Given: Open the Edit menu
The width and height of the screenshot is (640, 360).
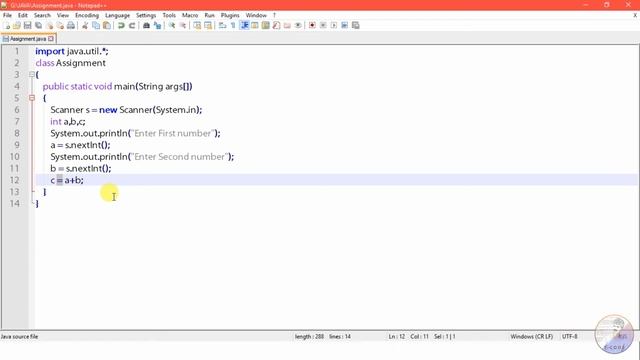Looking at the screenshot, I should tap(22, 15).
